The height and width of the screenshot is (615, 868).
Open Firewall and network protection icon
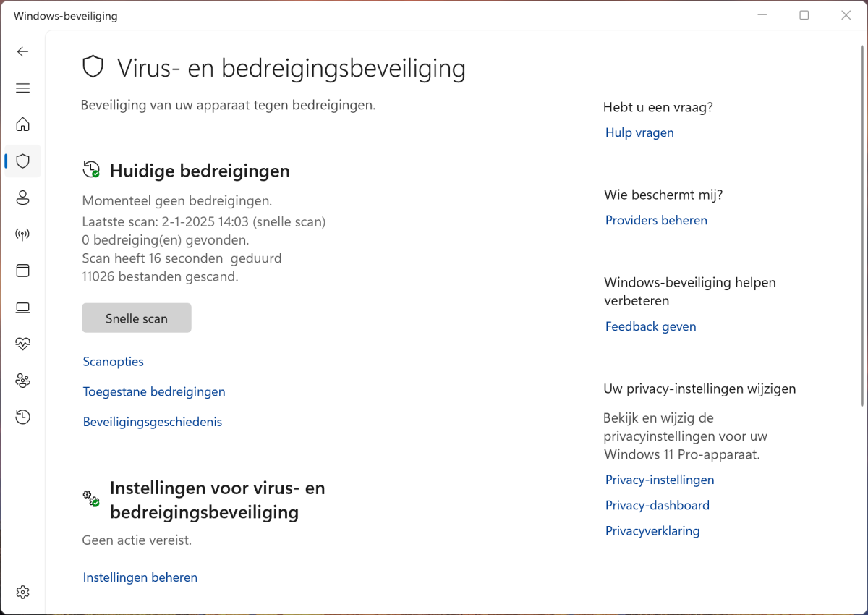point(23,234)
